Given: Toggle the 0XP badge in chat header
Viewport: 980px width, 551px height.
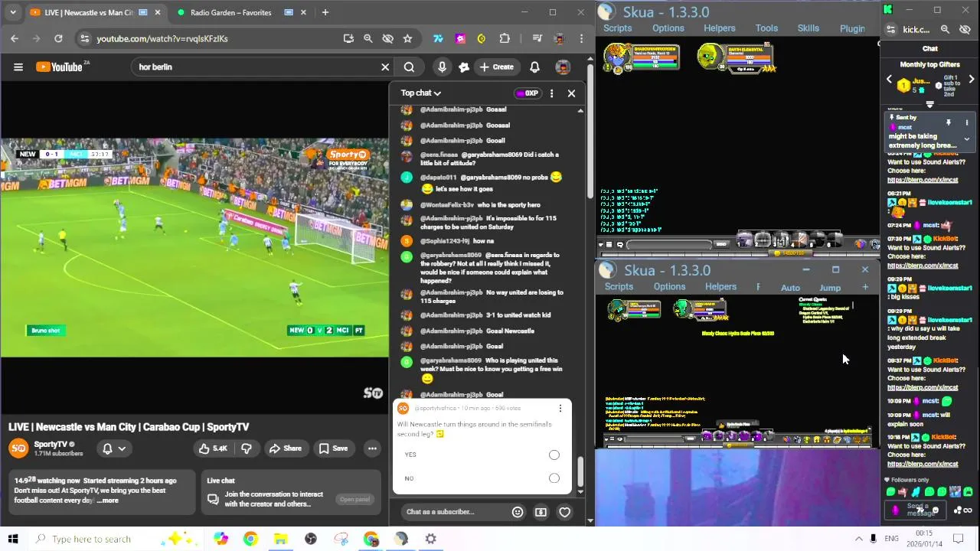Looking at the screenshot, I should (x=527, y=93).
